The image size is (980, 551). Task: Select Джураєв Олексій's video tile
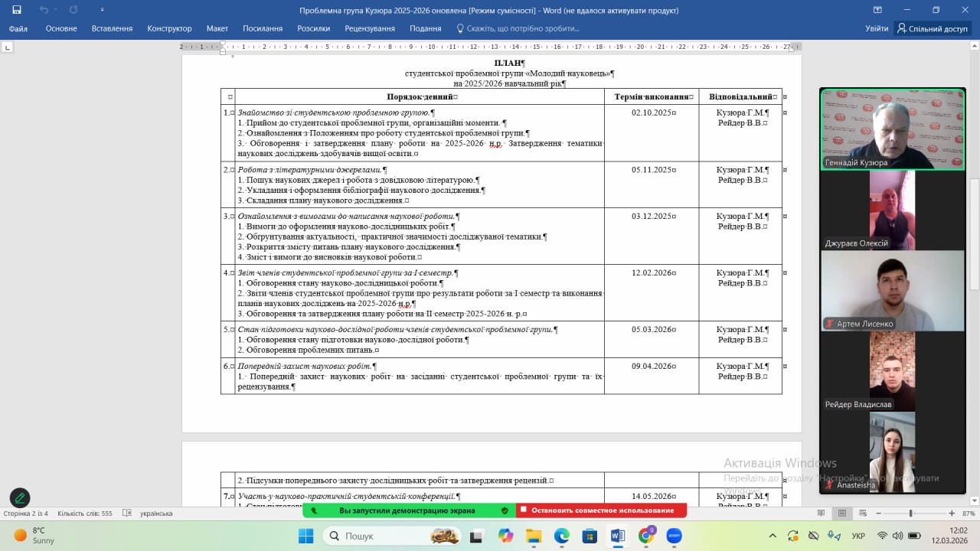coord(892,210)
